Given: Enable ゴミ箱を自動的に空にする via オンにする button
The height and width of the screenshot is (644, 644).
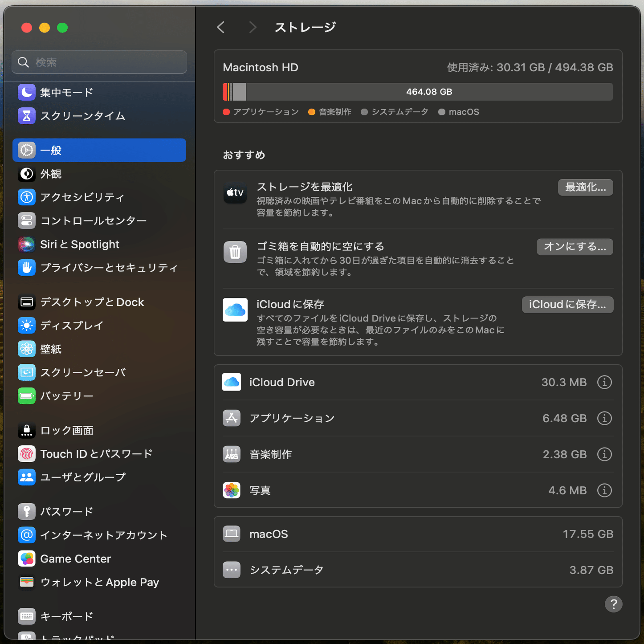Looking at the screenshot, I should 575,247.
